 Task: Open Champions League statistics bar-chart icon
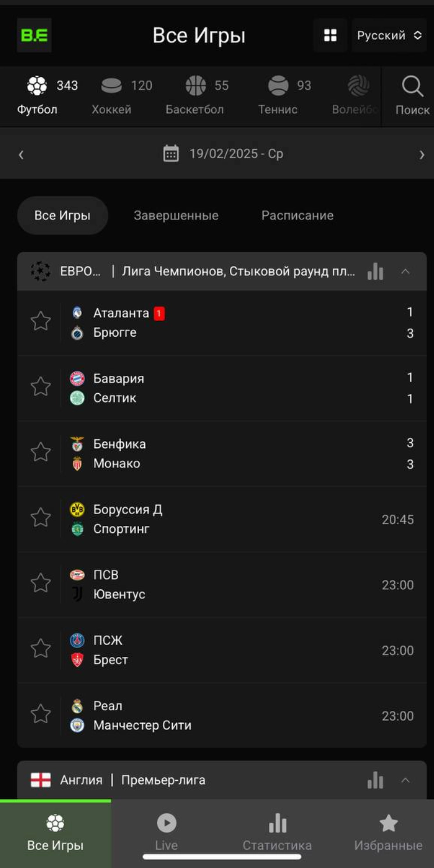(x=376, y=271)
